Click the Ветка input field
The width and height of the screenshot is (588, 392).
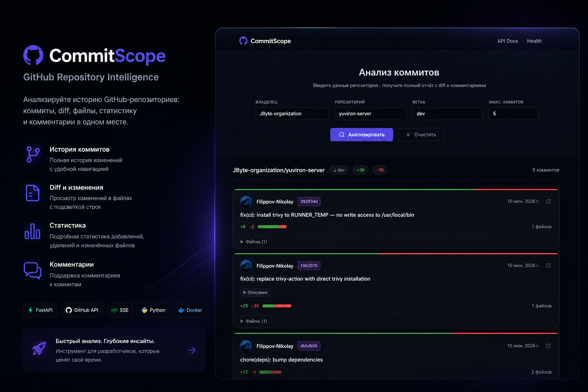coord(448,114)
